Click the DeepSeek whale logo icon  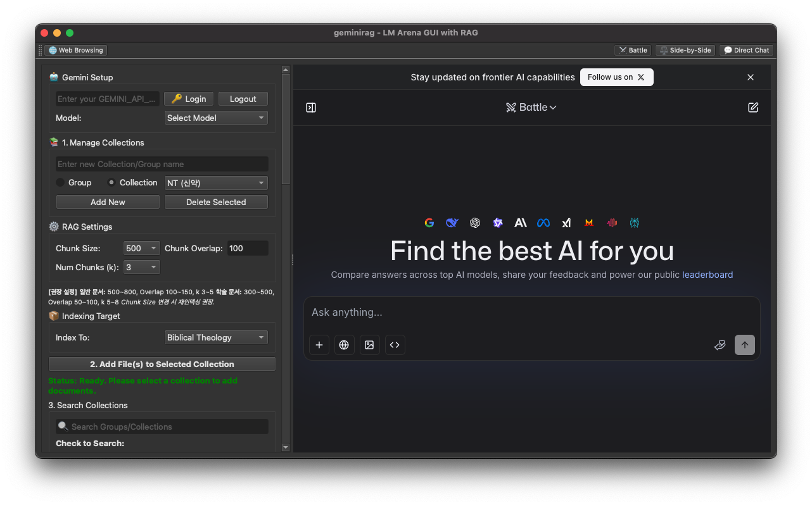pos(452,223)
